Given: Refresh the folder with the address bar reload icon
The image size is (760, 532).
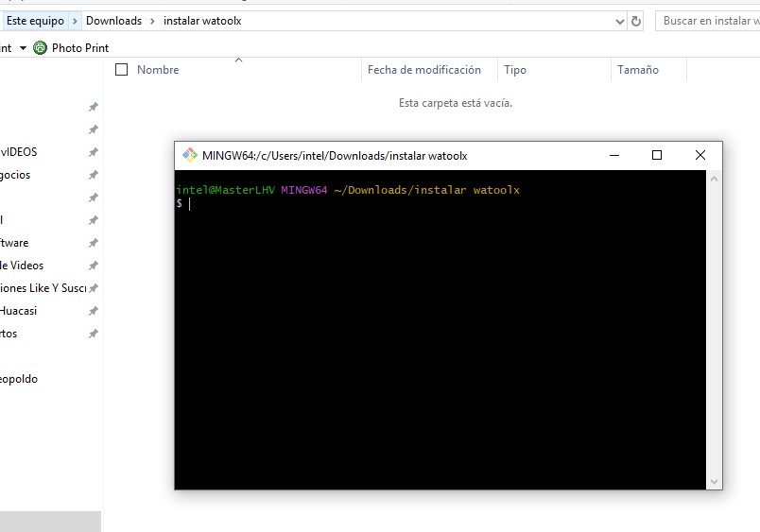Looking at the screenshot, I should coord(636,21).
